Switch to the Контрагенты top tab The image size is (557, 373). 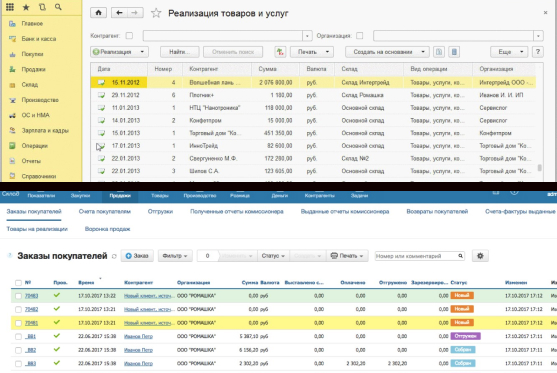319,195
